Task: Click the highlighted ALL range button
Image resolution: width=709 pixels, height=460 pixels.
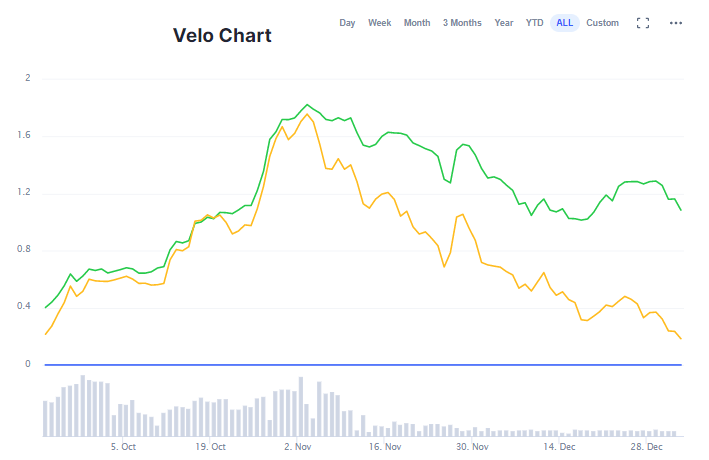Action: [565, 23]
